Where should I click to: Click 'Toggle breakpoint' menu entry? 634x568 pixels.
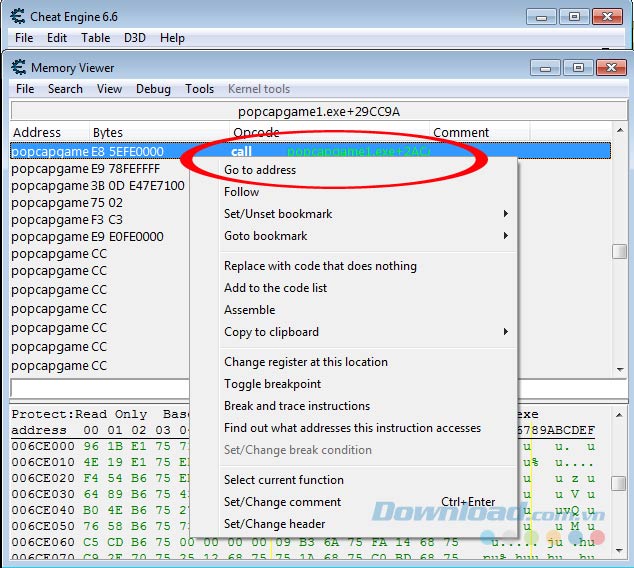click(x=272, y=384)
